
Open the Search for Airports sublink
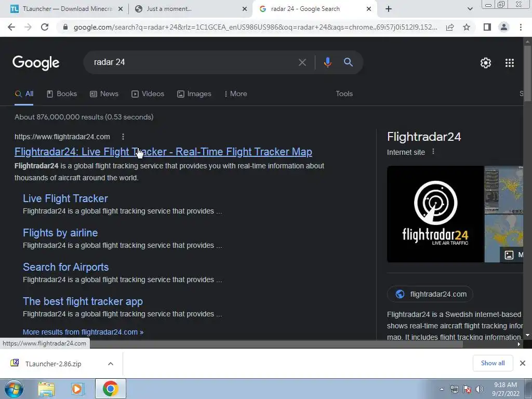point(66,267)
